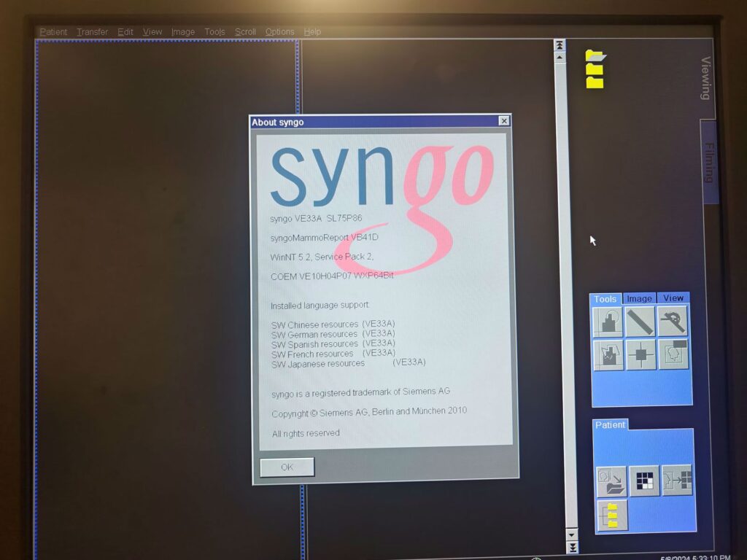Click the copy to film sheet icon
The image size is (747, 560).
677,480
